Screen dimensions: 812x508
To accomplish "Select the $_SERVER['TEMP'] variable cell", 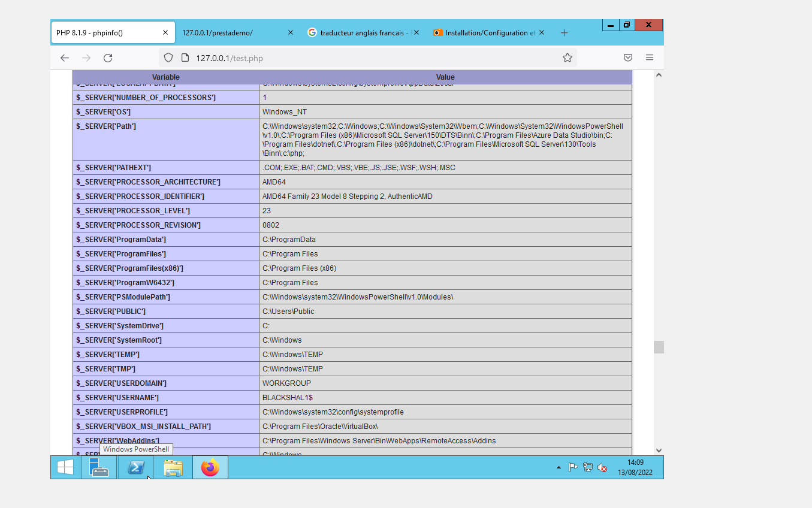I will point(166,355).
